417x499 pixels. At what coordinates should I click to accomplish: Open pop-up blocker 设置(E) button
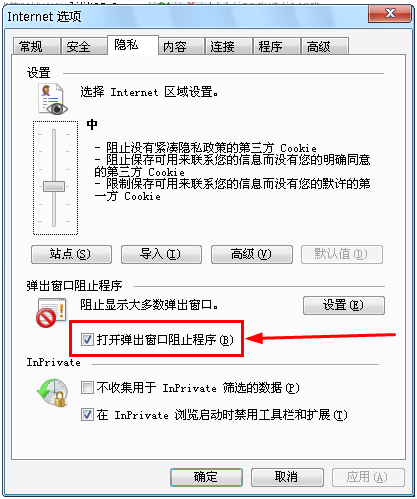344,305
